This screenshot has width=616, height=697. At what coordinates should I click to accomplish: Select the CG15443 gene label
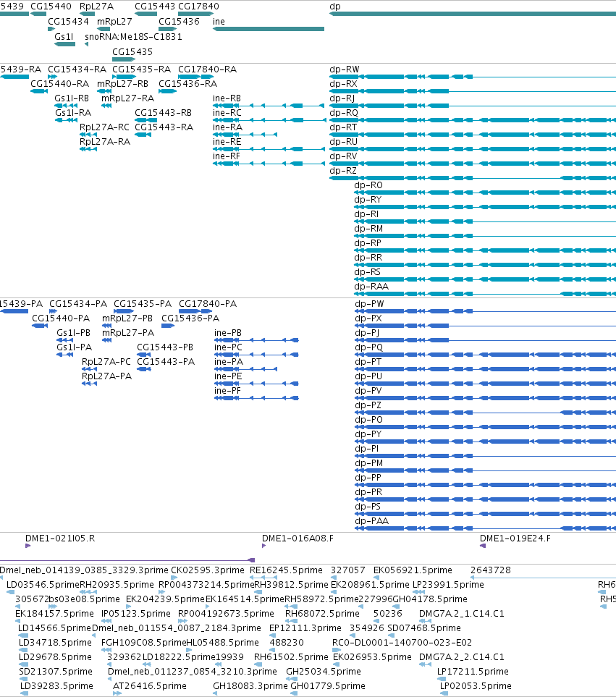pos(155,7)
